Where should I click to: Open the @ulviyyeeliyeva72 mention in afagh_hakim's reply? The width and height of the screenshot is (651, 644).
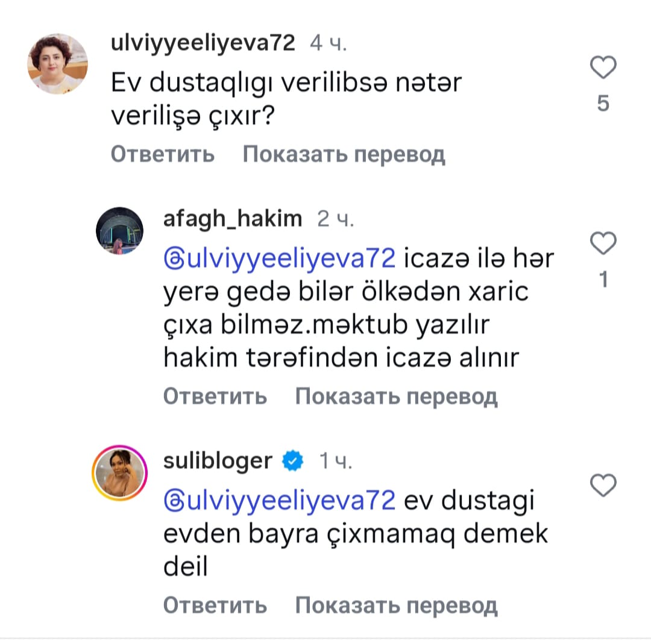coord(279,259)
